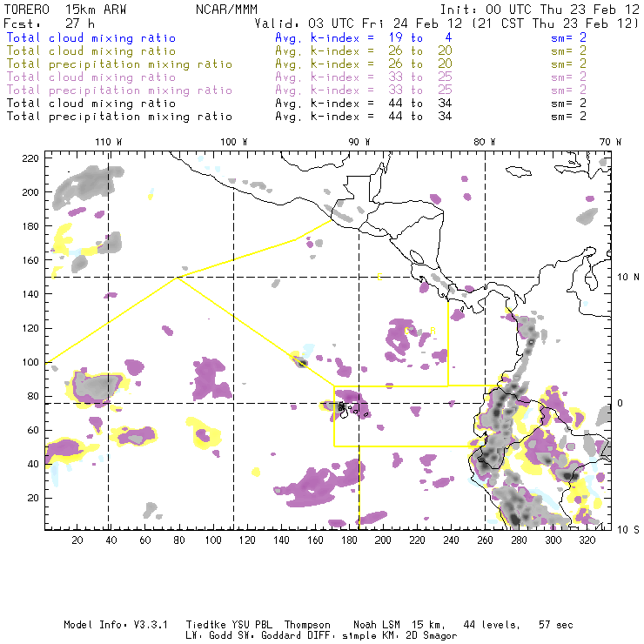Click the purple "Total cloud mixing ratio" legend line
Screen dimensions: 644x644
tap(91, 77)
